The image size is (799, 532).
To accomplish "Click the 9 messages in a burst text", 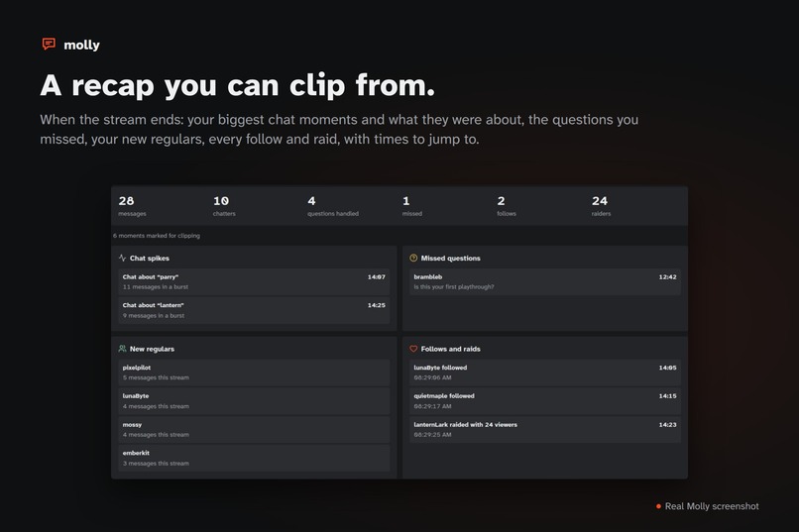I will pos(154,316).
